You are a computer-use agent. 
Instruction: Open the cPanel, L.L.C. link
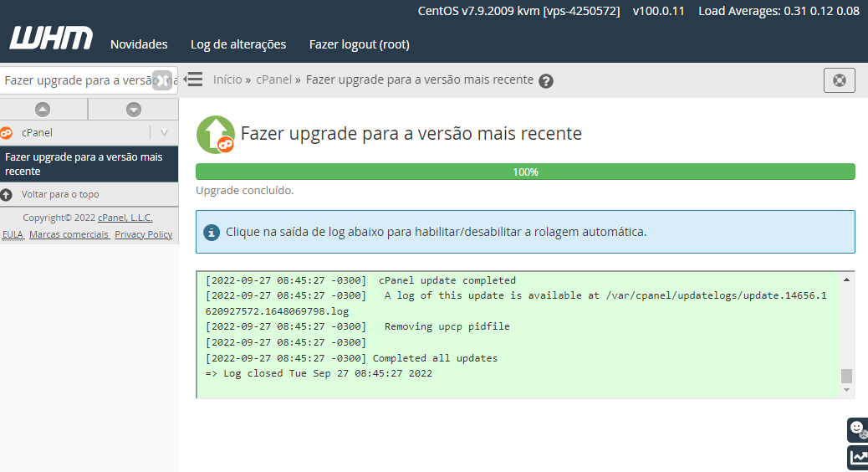pyautogui.click(x=125, y=218)
